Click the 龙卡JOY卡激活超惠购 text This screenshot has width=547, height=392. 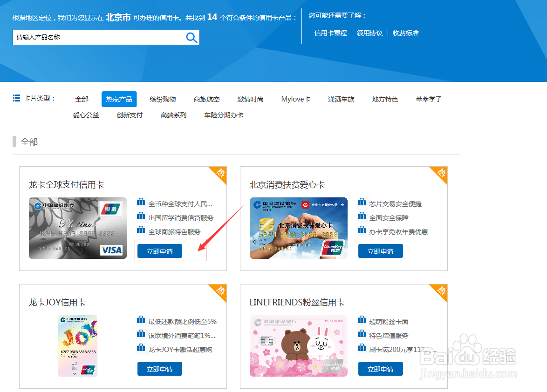[x=180, y=350]
